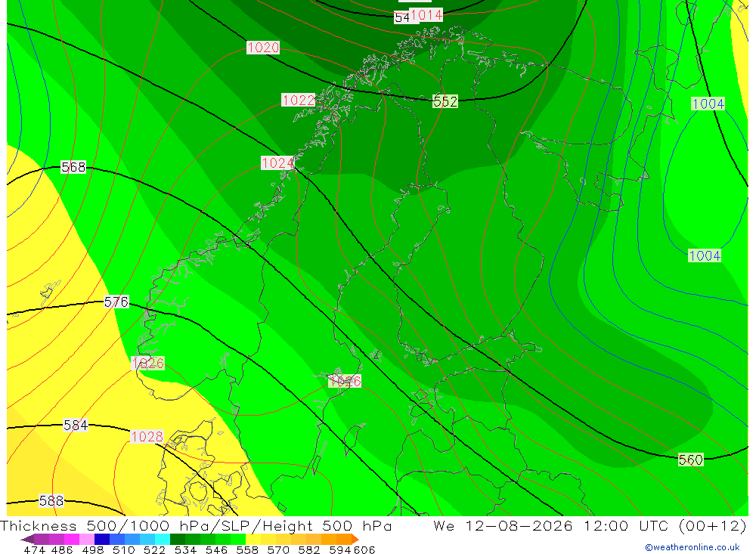Click the cyan legend swatch
Viewport: 756px width, 554px height.
coord(163,539)
